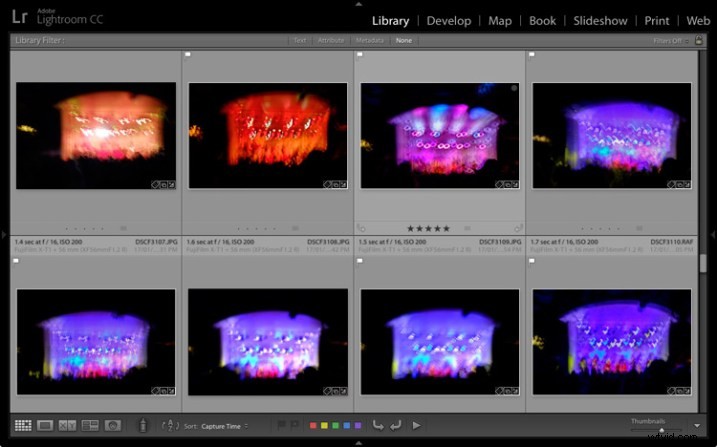Start impromptu slideshow play button
This screenshot has width=717, height=447.
pyautogui.click(x=416, y=426)
